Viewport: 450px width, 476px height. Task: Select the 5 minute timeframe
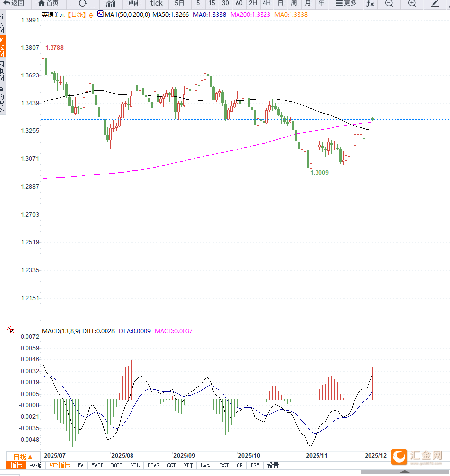click(198, 3)
